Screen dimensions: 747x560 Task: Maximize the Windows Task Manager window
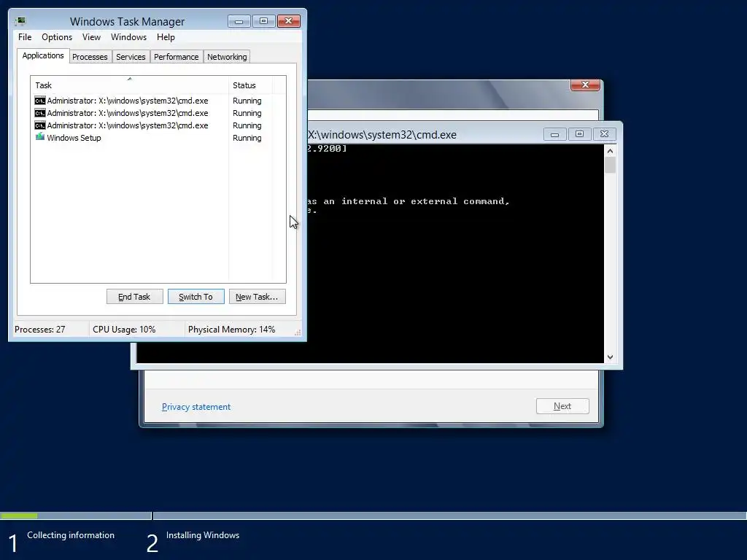263,21
